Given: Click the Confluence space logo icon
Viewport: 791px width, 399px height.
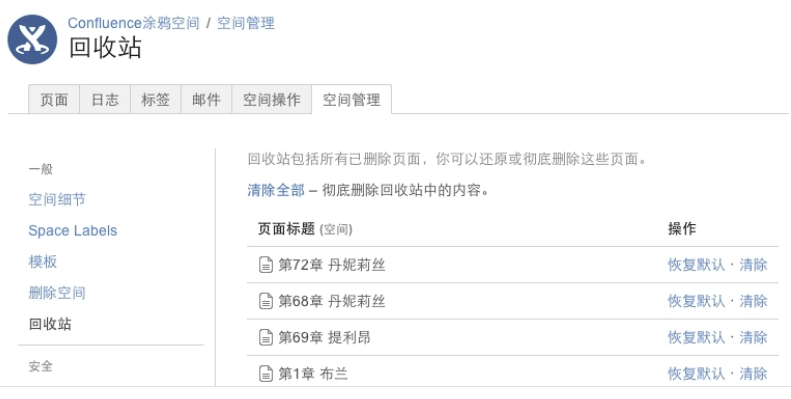Looking at the screenshot, I should [32, 39].
